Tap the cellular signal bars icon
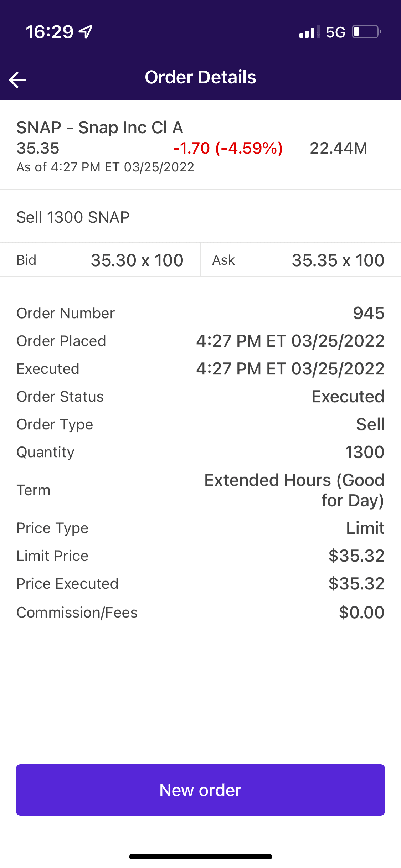Screen dimensions: 401x868 [x=309, y=32]
